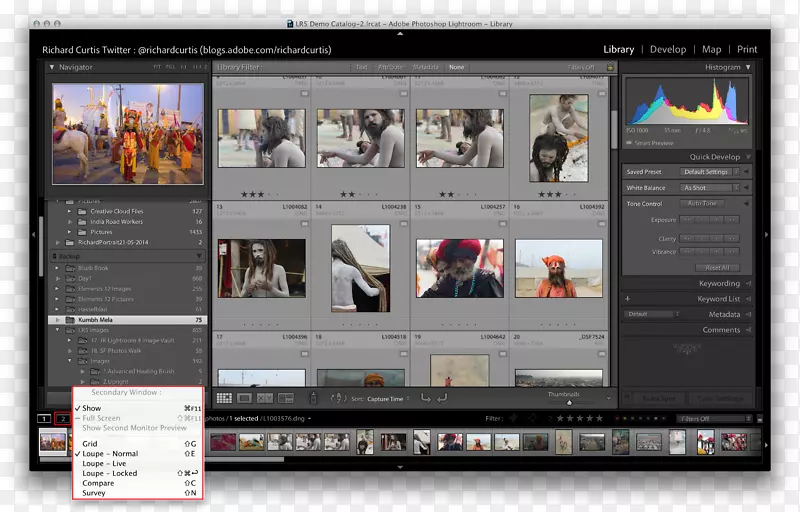This screenshot has width=800, height=512.
Task: Open Compare view (X|Y) icon
Action: pyautogui.click(x=266, y=398)
